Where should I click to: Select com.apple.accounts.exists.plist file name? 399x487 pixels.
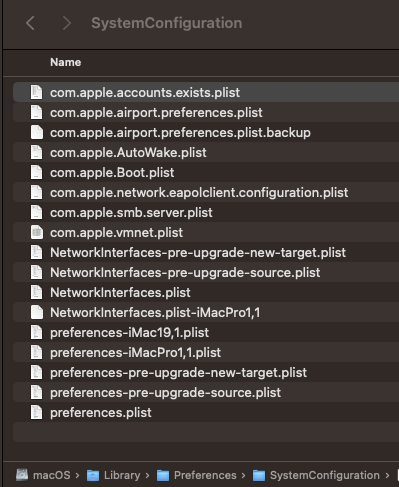pyautogui.click(x=145, y=92)
